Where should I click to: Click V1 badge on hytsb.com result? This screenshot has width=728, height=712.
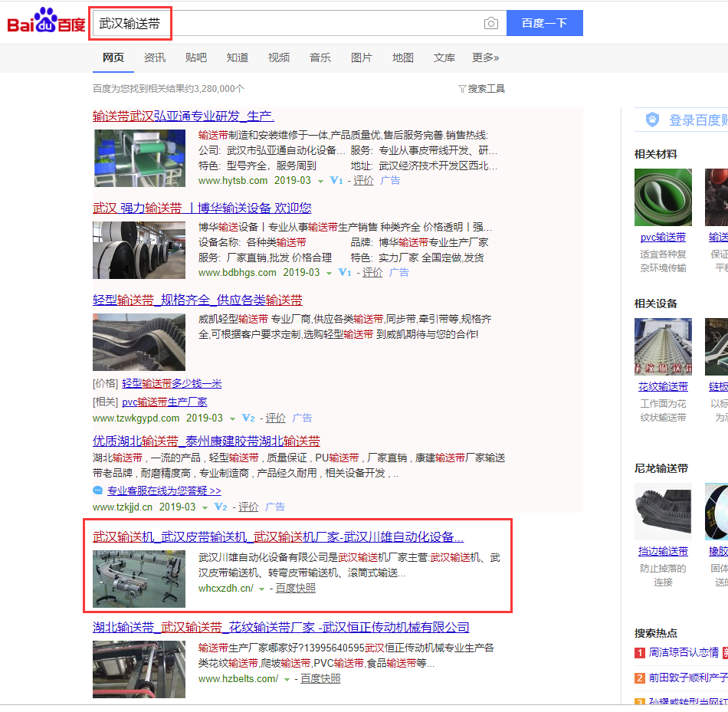[x=336, y=180]
